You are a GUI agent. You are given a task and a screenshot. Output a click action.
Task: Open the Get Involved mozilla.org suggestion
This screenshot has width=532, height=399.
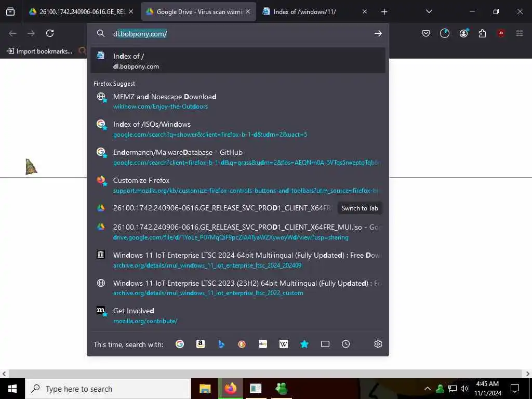point(238,315)
